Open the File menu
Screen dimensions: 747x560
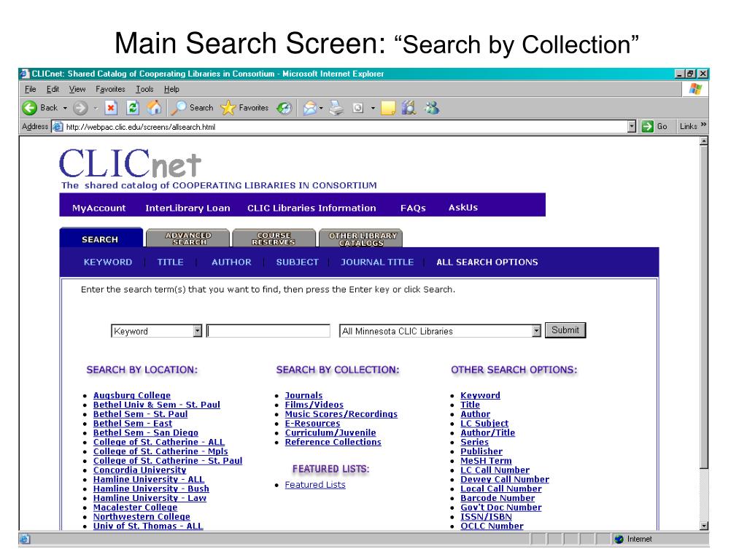point(31,89)
